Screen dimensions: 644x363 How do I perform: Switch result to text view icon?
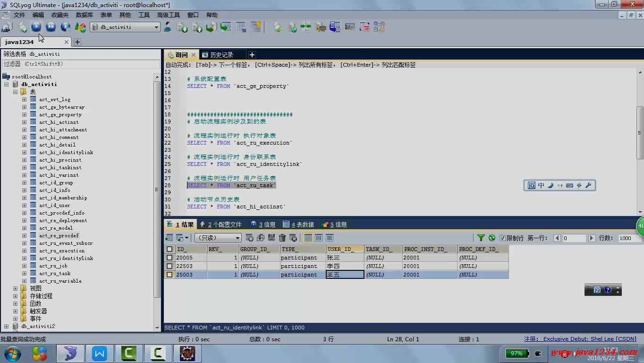[330, 238]
